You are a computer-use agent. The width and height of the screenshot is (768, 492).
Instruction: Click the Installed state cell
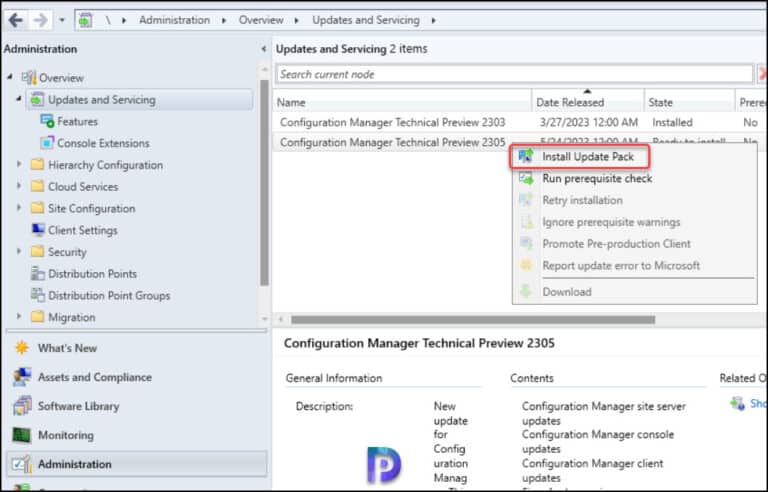672,123
